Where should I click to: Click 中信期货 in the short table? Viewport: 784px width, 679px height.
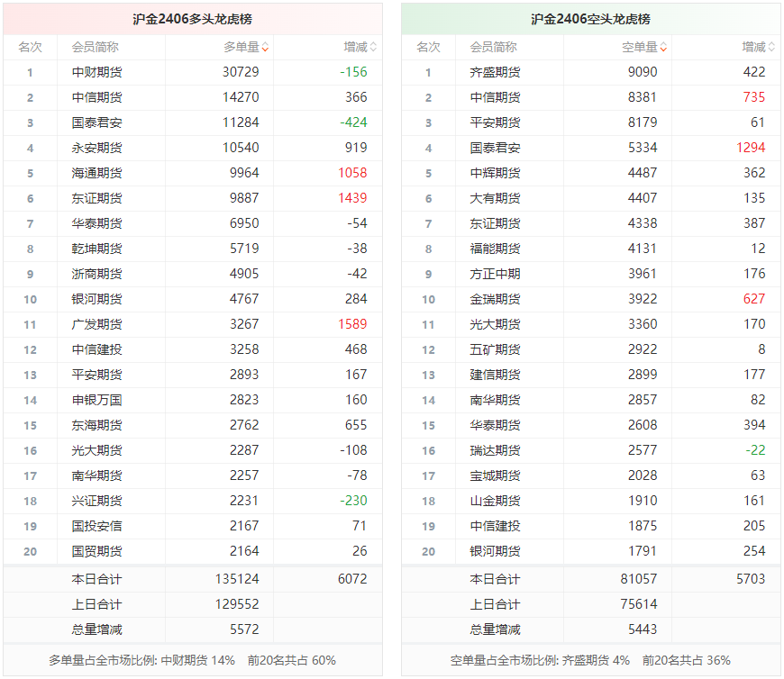[495, 97]
